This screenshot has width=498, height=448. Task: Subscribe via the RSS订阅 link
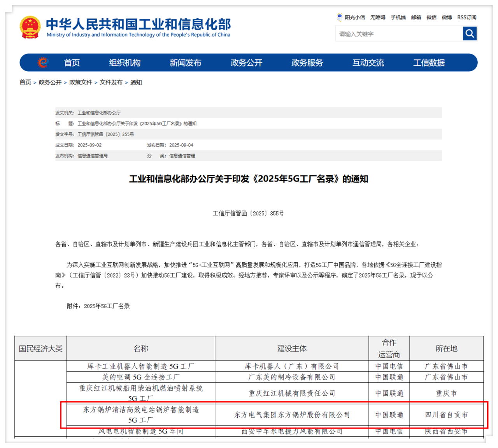[x=466, y=18]
